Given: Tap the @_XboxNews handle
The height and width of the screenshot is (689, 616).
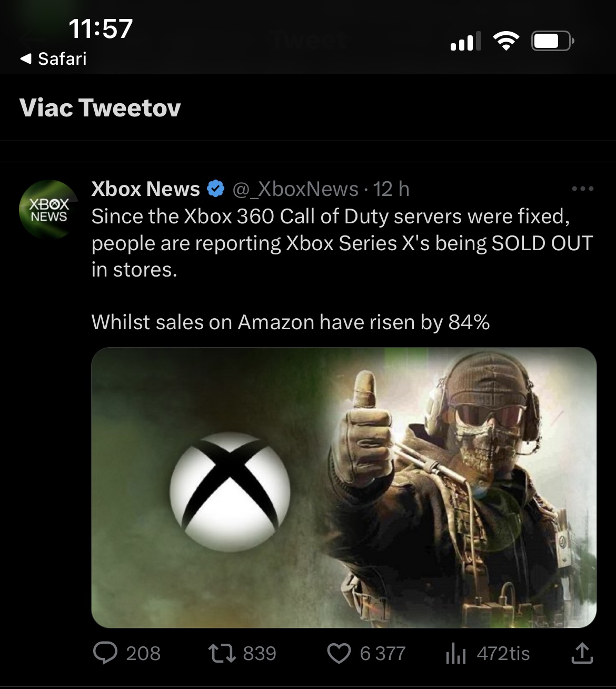Looking at the screenshot, I should pos(295,189).
